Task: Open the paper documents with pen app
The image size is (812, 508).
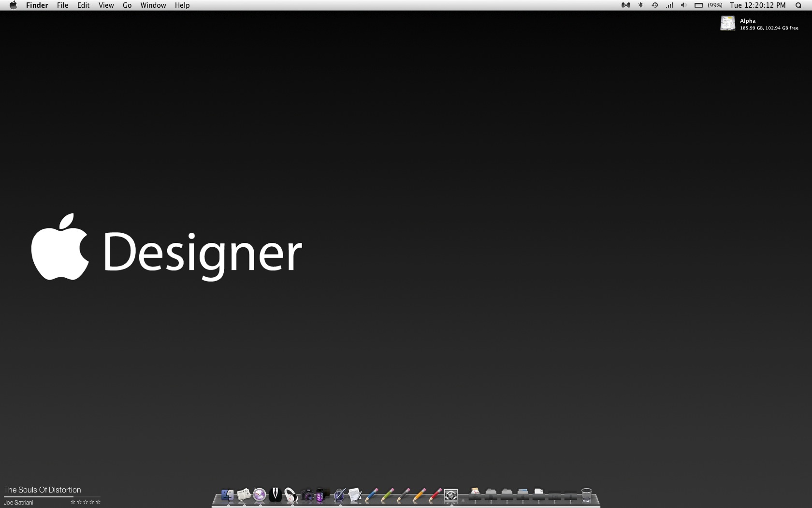Action: (355, 495)
